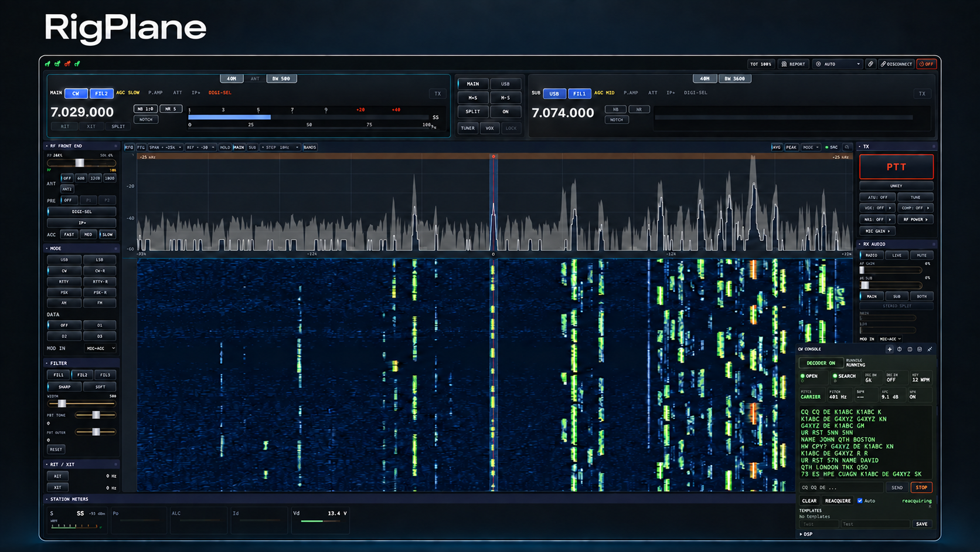Mute the RX audio
Screen dimensions: 980x552
pos(921,255)
